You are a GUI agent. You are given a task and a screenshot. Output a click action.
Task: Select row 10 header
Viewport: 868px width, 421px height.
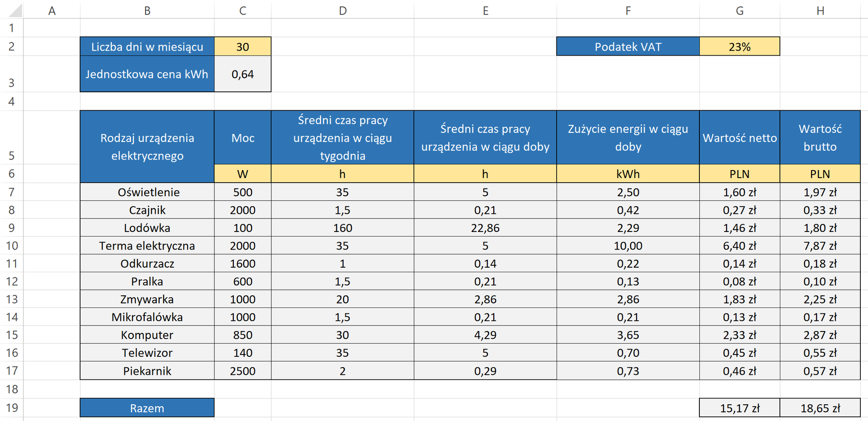pyautogui.click(x=12, y=246)
